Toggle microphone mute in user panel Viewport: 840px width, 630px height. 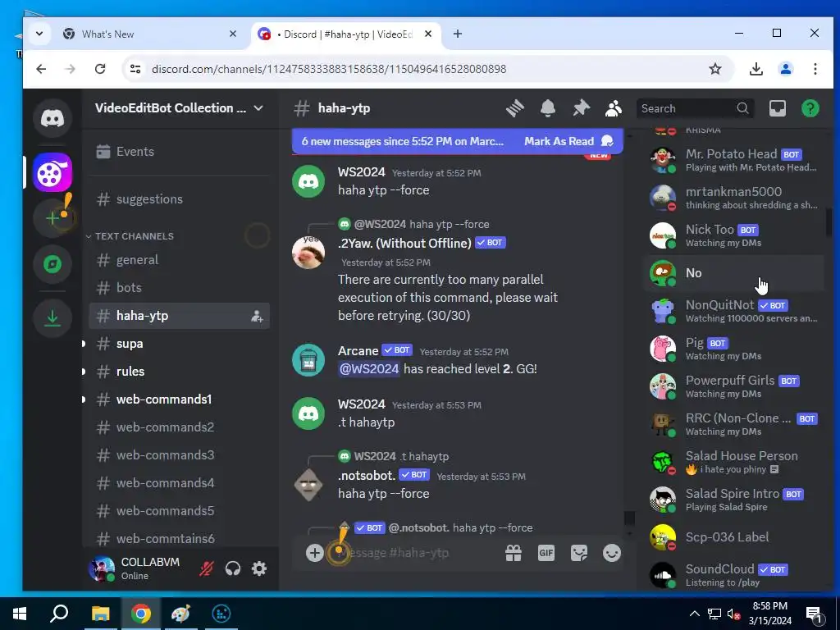click(x=206, y=568)
